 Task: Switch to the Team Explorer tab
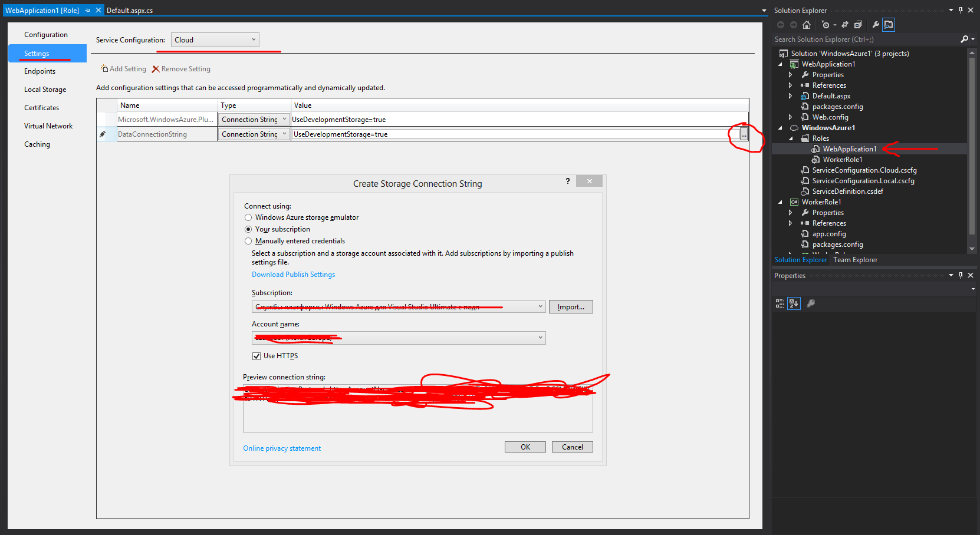click(855, 260)
